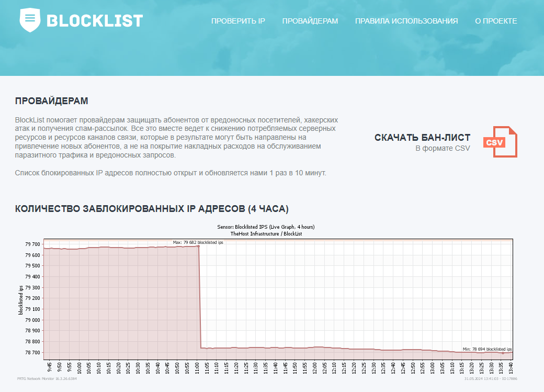Click the Blocklist shield logo icon
The width and height of the screenshot is (544, 392).
pos(30,20)
